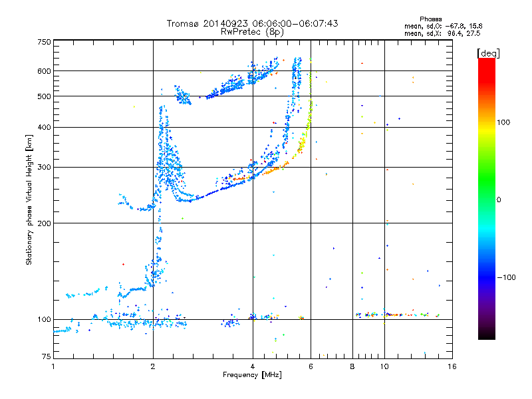The width and height of the screenshot is (532, 399).
Task: Click x-axis tick label '4'
Action: 253,366
